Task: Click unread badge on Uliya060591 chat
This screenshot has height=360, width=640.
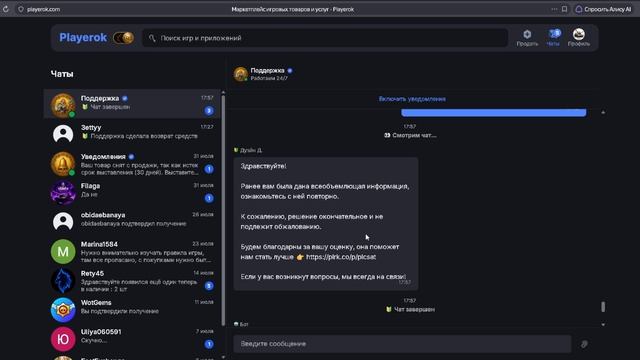Action: point(209,344)
